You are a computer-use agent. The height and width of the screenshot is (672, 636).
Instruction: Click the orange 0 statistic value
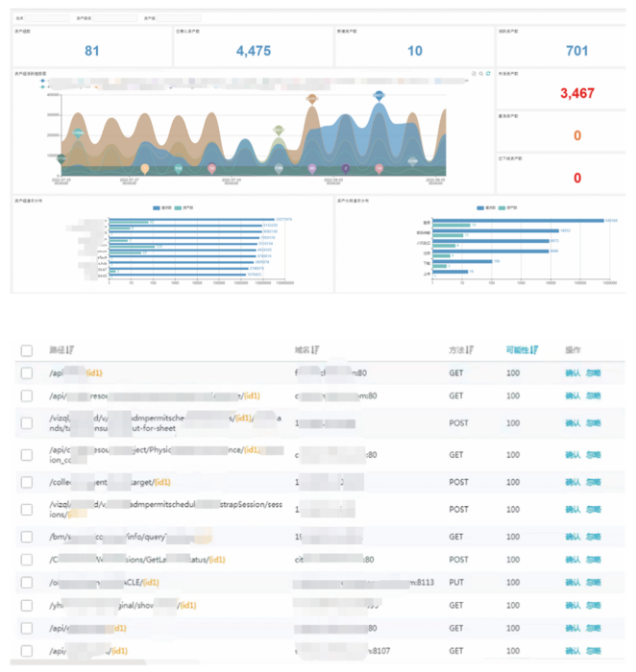pos(577,135)
